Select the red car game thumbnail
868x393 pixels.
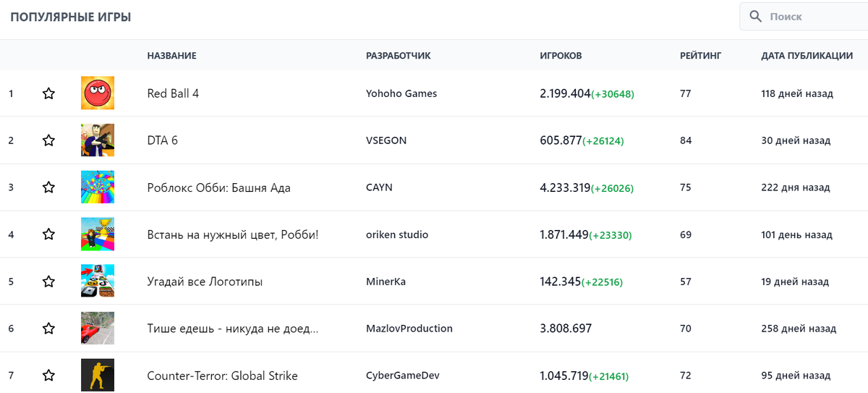pyautogui.click(x=98, y=329)
